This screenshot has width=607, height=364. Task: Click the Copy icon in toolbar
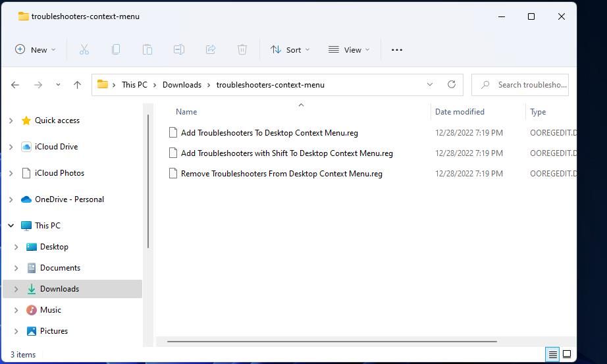click(116, 49)
